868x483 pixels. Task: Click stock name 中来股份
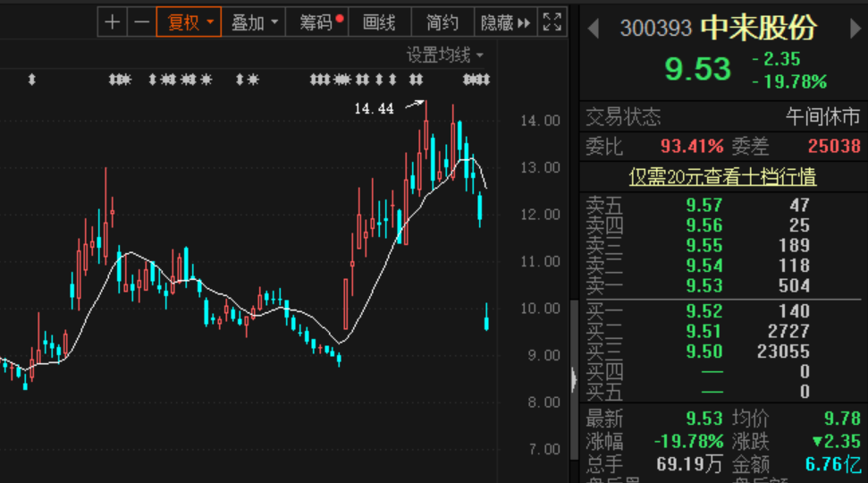pos(758,29)
